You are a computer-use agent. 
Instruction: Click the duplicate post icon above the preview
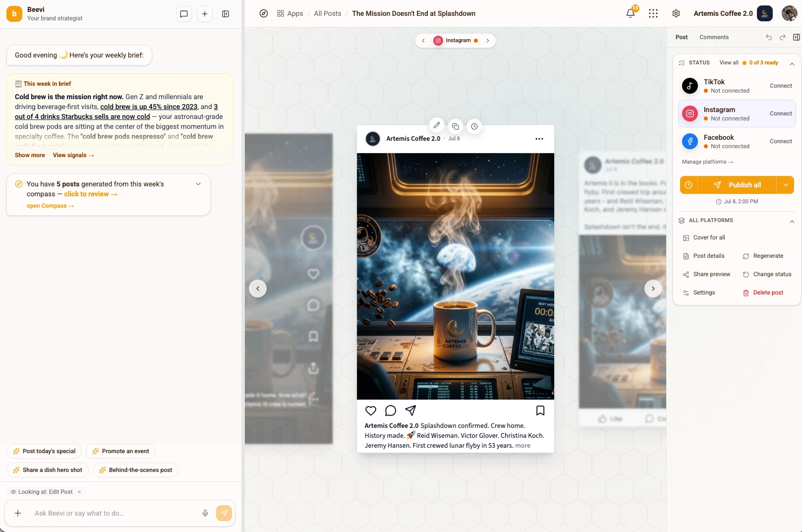click(456, 126)
